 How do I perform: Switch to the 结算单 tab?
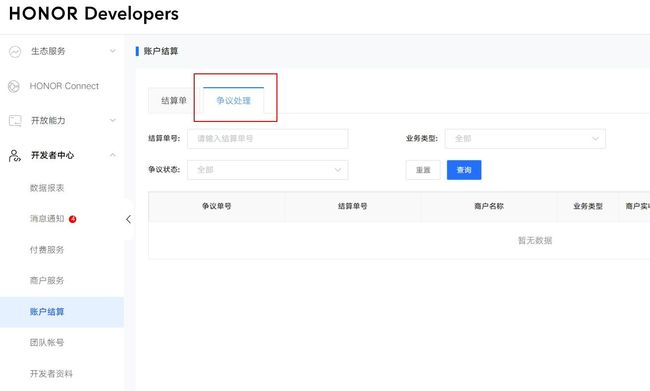pyautogui.click(x=174, y=100)
